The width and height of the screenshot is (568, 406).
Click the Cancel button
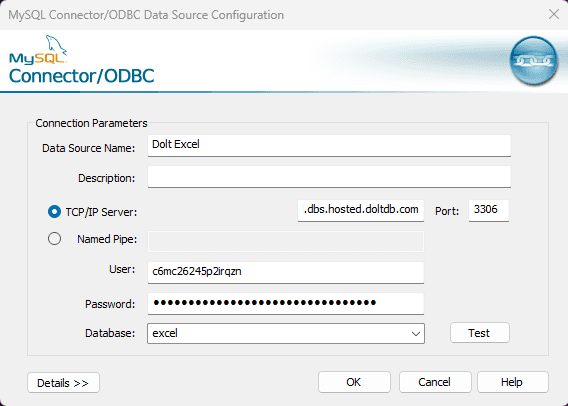pyautogui.click(x=435, y=382)
